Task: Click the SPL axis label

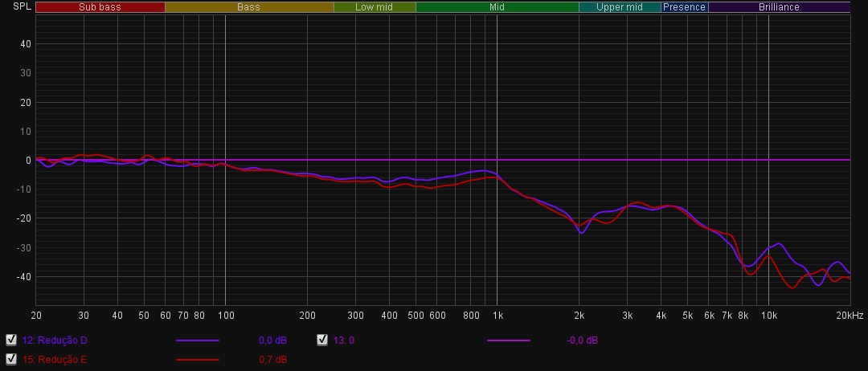Action: [x=22, y=6]
